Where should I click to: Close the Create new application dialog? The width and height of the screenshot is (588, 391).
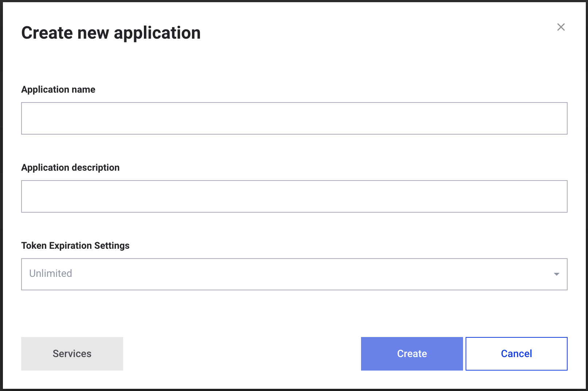(x=561, y=27)
